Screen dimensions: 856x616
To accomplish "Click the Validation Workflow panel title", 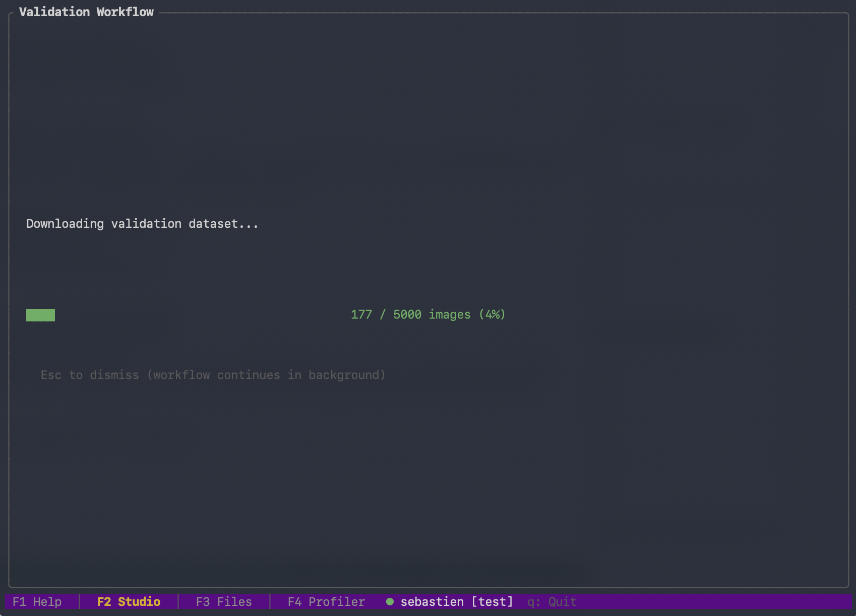I will [x=86, y=12].
